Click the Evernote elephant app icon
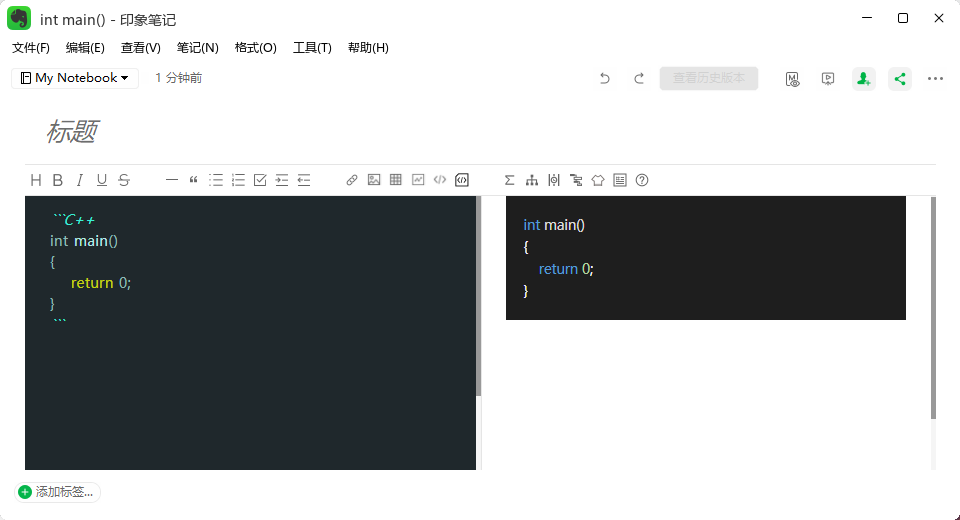 19,19
